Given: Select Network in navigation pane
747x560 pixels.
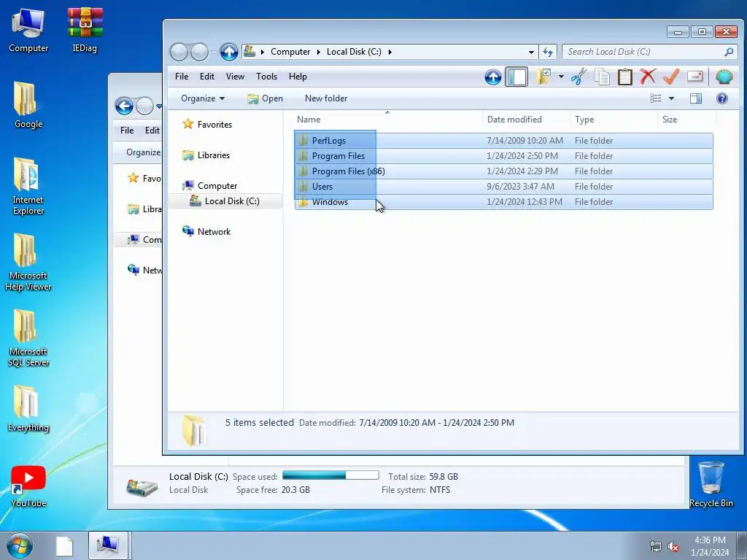Looking at the screenshot, I should pyautogui.click(x=214, y=231).
